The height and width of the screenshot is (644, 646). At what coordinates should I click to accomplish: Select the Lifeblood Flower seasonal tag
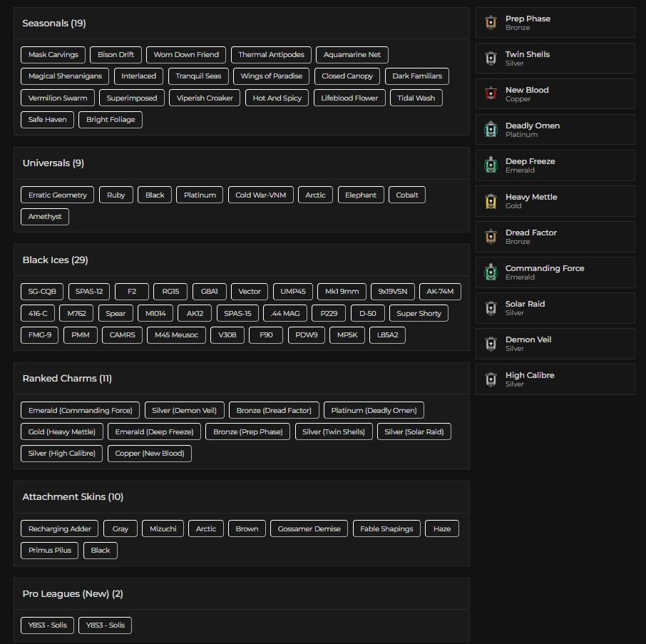coord(349,98)
